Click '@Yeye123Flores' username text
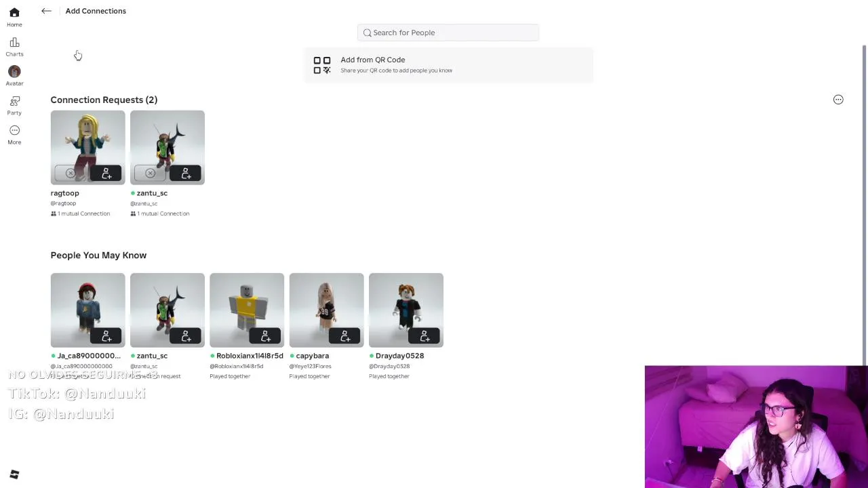This screenshot has width=868, height=488. point(311,366)
